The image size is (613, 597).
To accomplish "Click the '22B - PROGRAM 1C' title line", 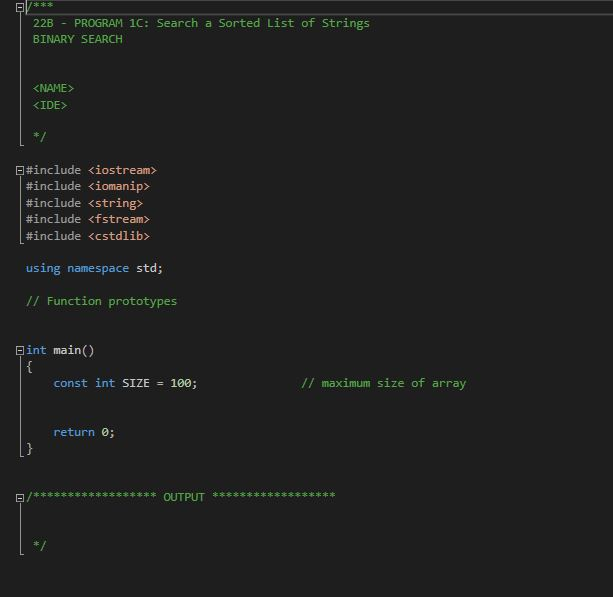I will pos(201,23).
